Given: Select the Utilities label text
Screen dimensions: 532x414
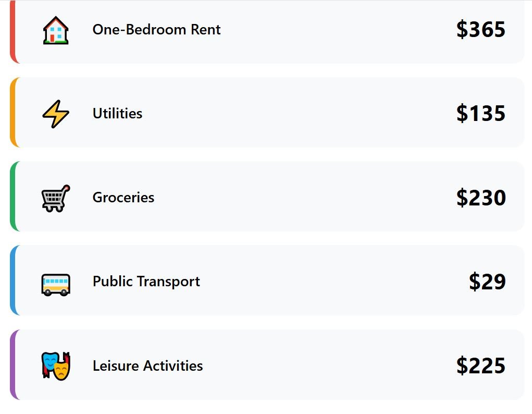Looking at the screenshot, I should pos(117,114).
